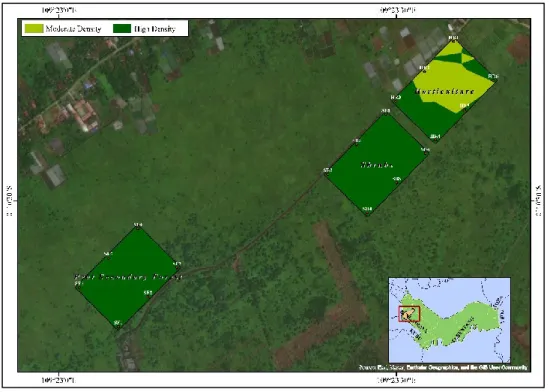
Task: Click the sample point at Secondary Forest's top corner
Action: pyautogui.click(x=138, y=228)
